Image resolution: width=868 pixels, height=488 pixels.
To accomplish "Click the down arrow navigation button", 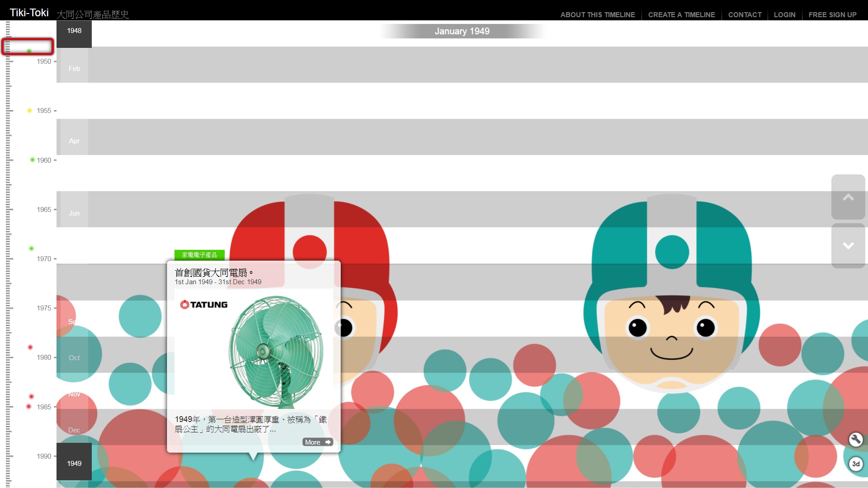I will pos(848,245).
